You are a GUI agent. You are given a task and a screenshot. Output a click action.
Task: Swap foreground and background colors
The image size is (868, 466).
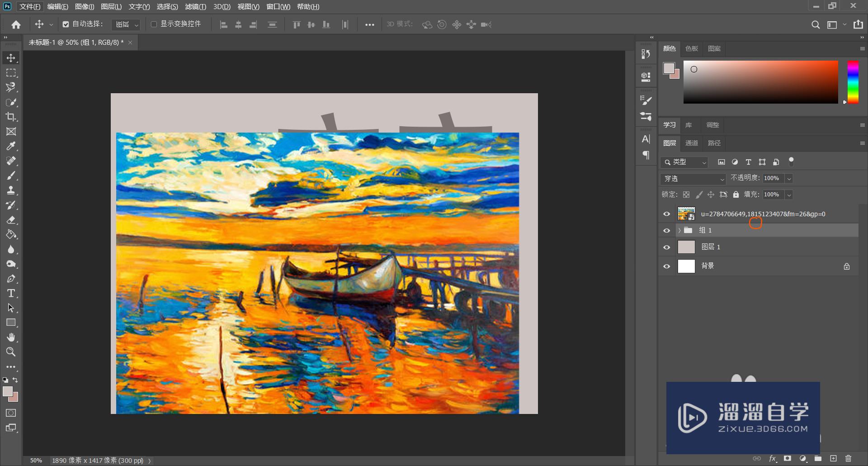click(x=15, y=380)
